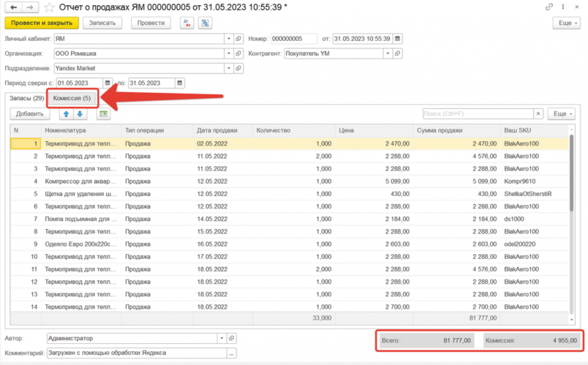Image resolution: width=588 pixels, height=365 pixels.
Task: Click the Добавить button
Action: click(x=29, y=114)
